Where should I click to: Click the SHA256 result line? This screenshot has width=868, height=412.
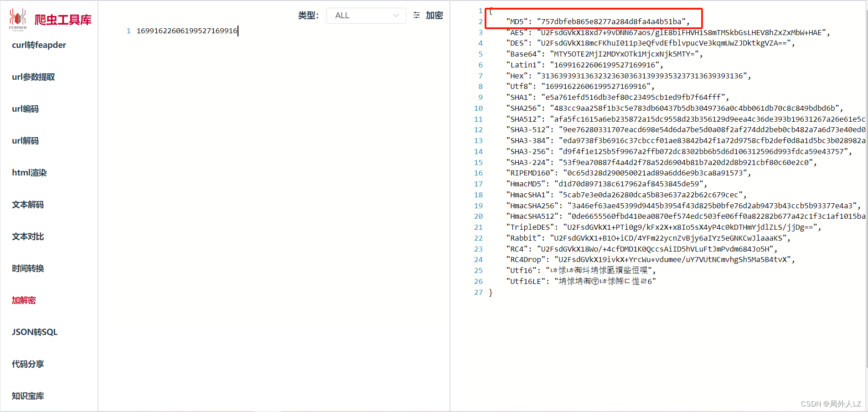point(675,108)
